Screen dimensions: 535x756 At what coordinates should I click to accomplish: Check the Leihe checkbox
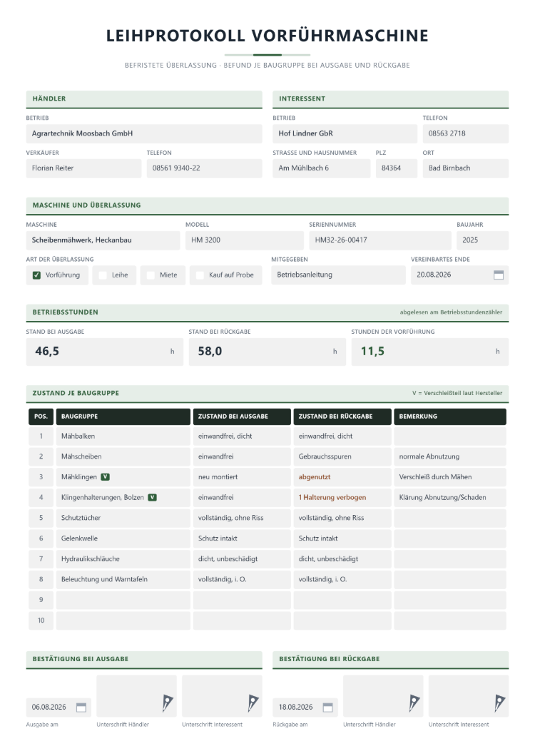[x=102, y=275]
